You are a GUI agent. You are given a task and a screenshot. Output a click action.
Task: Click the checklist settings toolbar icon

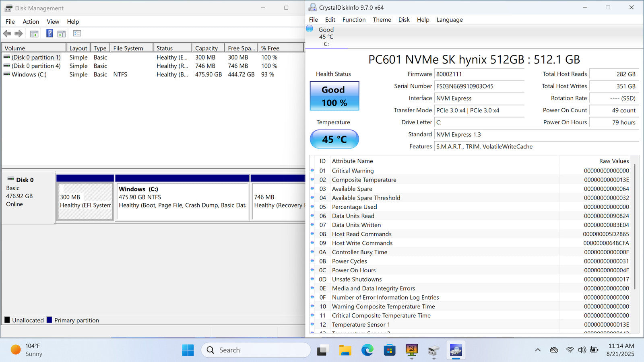coord(77,33)
